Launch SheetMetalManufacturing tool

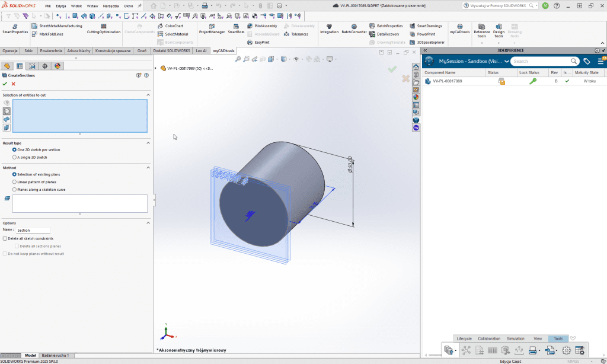(x=57, y=26)
